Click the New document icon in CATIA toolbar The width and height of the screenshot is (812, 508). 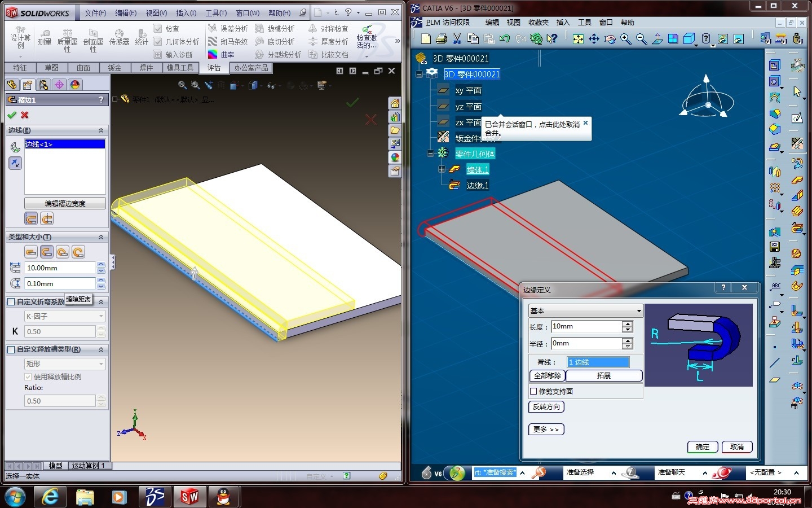coord(426,38)
